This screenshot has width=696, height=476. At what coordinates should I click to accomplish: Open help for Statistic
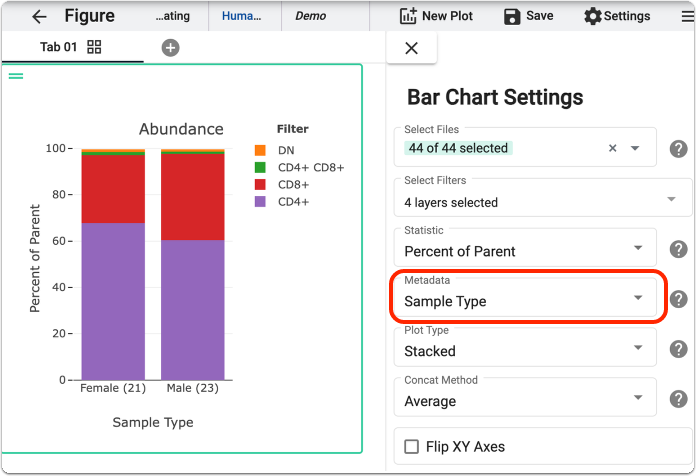coord(678,249)
